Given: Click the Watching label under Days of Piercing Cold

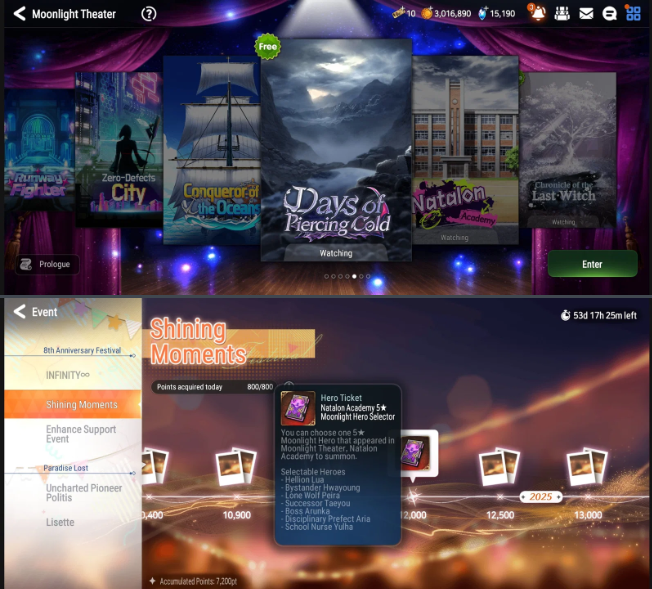Looking at the screenshot, I should [x=336, y=253].
